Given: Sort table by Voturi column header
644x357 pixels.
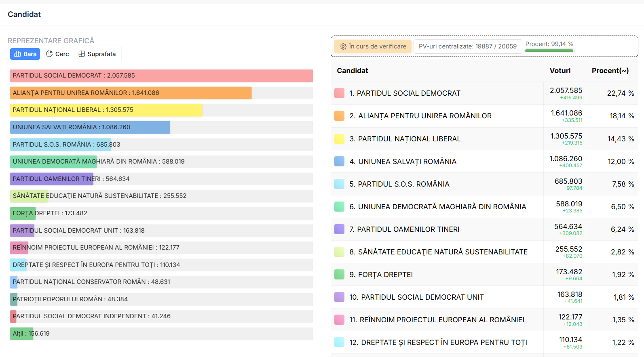Looking at the screenshot, I should coord(560,71).
